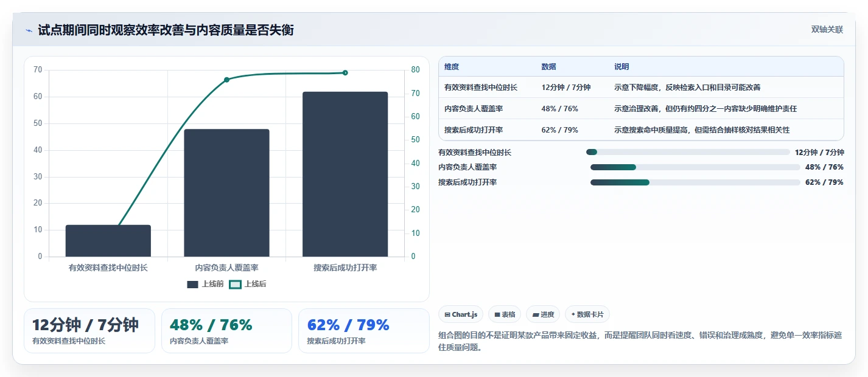Toggle the 上线后 legend item

[247, 284]
